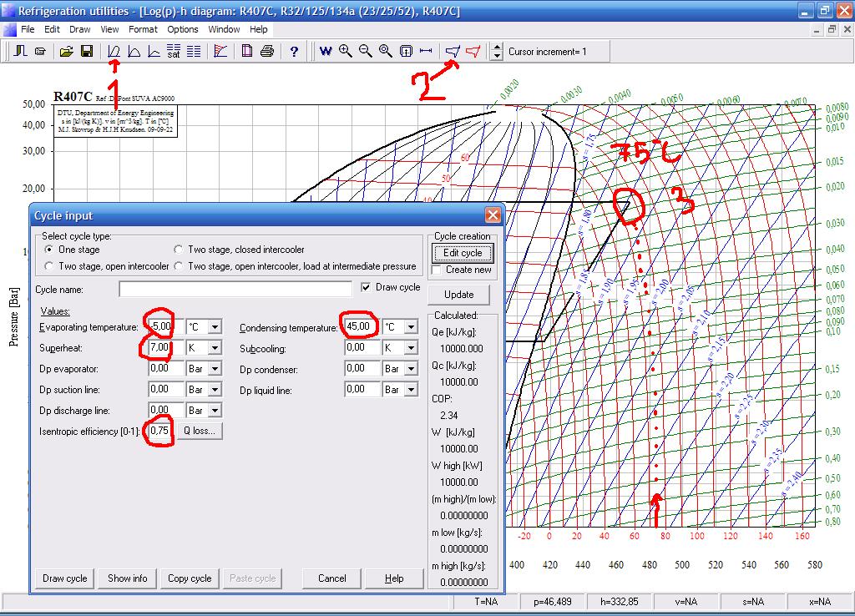Viewport: 855px width, 616px height.
Task: Open the Options menu
Action: point(182,29)
